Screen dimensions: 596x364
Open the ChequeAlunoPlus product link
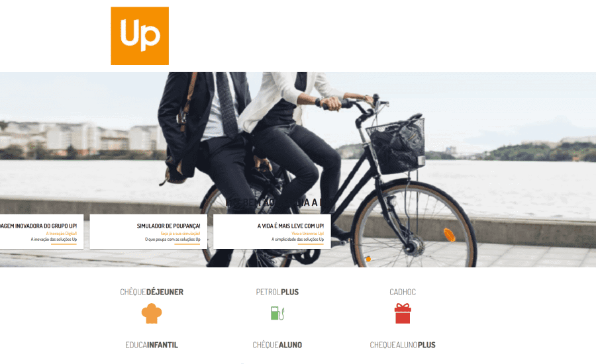pyautogui.click(x=403, y=345)
